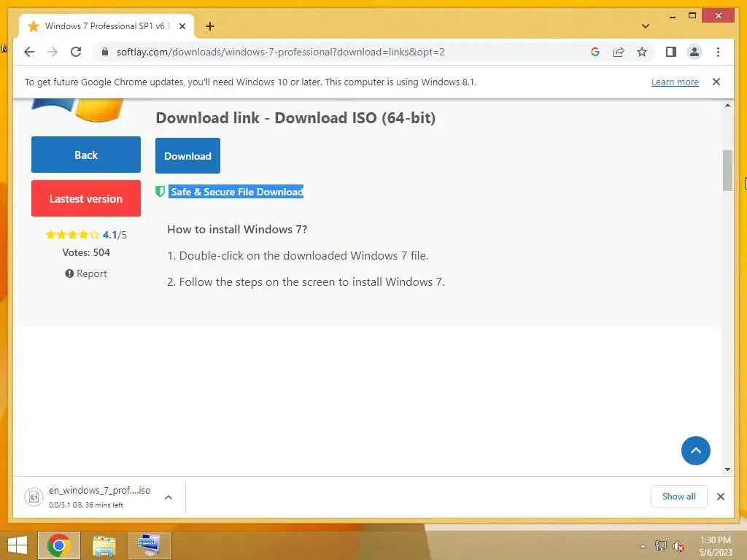Close the downloads bar

(720, 497)
